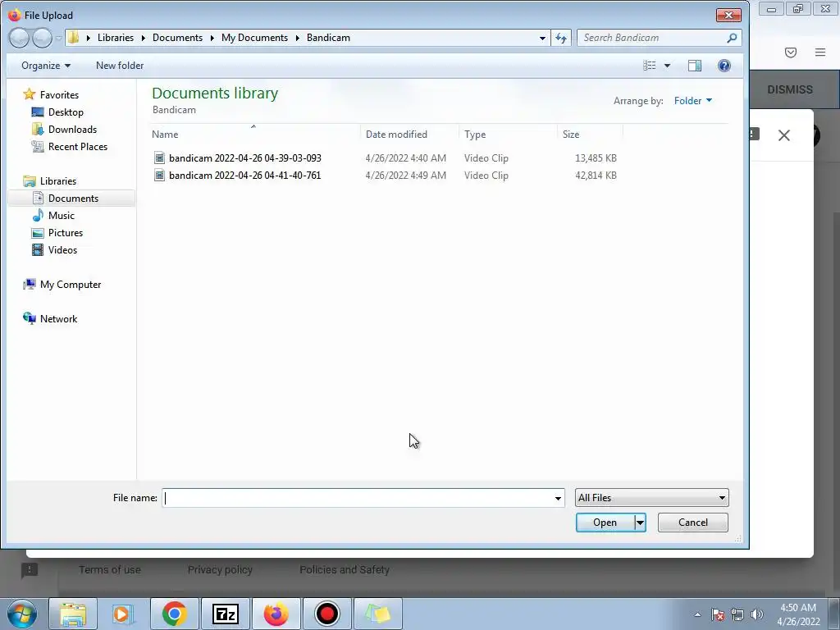
Task: Click Bandicam in the breadcrumb path
Action: [x=328, y=38]
